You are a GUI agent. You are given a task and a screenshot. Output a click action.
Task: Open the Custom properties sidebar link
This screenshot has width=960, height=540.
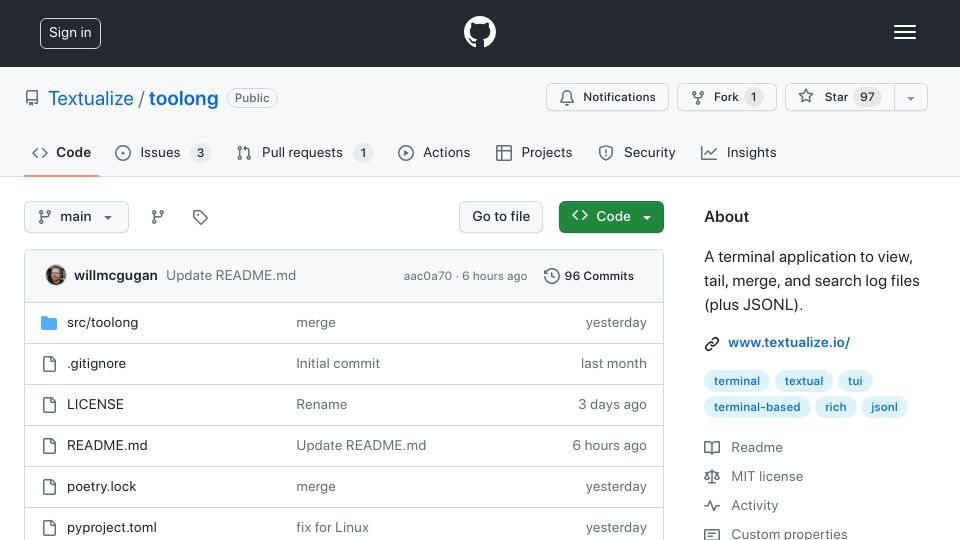click(789, 534)
